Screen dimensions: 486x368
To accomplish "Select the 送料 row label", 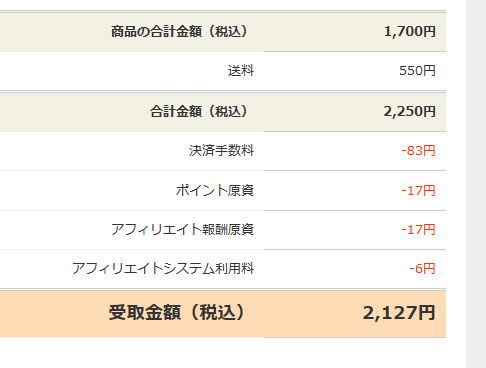I will pos(241,71).
